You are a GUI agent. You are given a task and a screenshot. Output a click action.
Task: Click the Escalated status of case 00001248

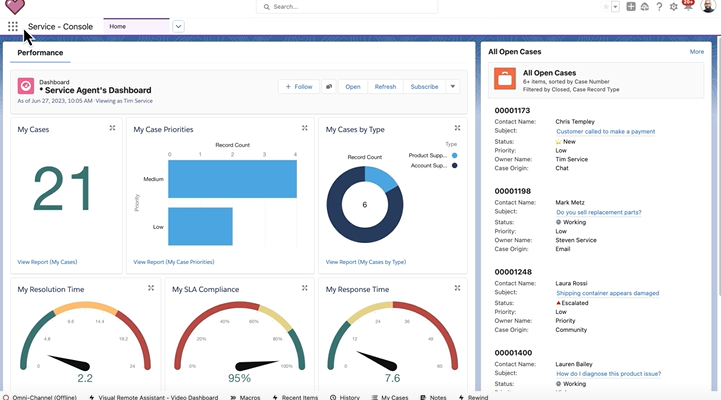(572, 303)
